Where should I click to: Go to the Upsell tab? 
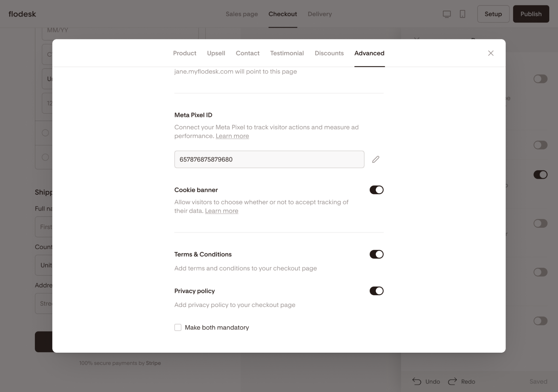(x=216, y=53)
